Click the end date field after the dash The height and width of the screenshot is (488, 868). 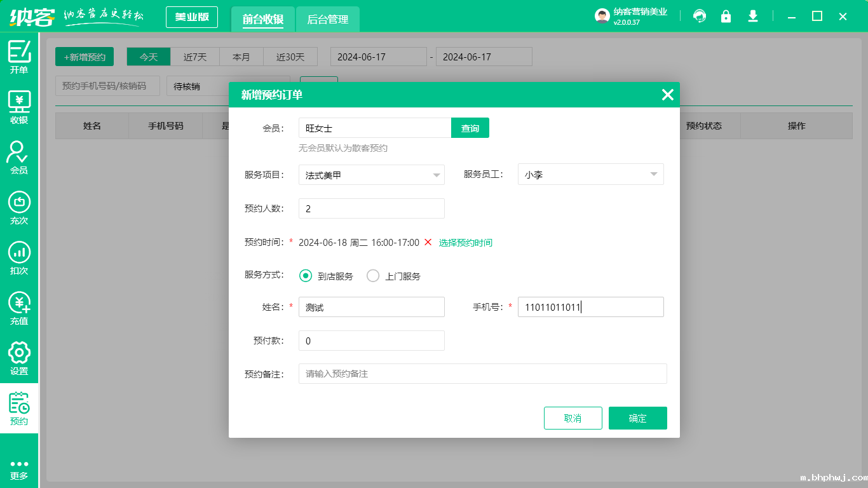484,57
